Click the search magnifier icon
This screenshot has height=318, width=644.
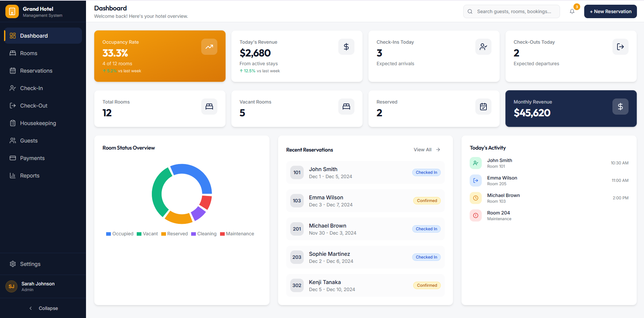point(470,11)
